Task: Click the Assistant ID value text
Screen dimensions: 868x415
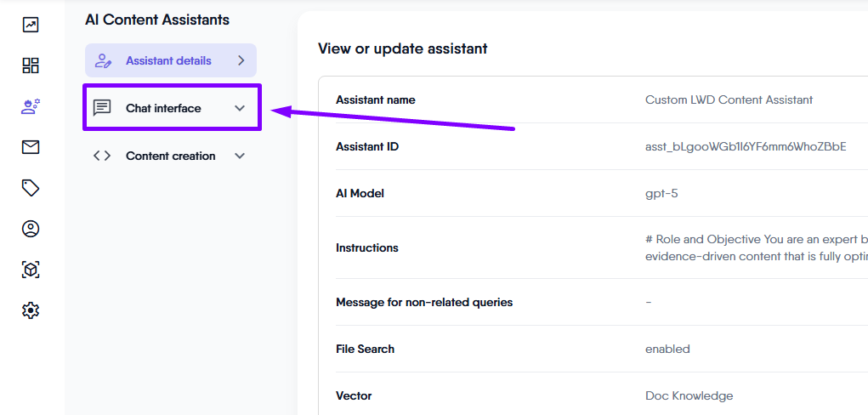Action: [x=746, y=146]
